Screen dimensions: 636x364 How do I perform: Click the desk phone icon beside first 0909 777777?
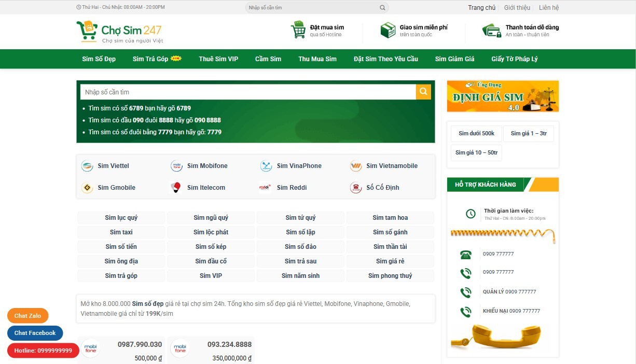pyautogui.click(x=465, y=255)
